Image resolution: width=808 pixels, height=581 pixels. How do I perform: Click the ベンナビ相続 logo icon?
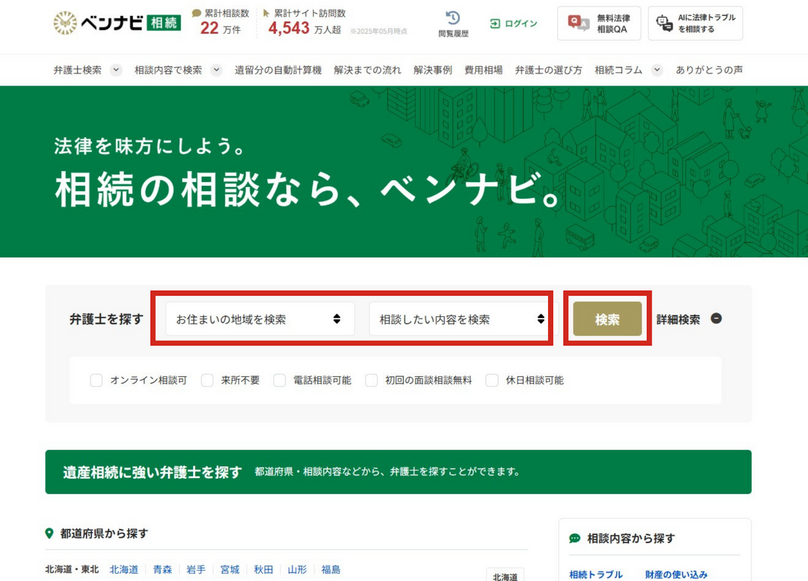[x=64, y=22]
